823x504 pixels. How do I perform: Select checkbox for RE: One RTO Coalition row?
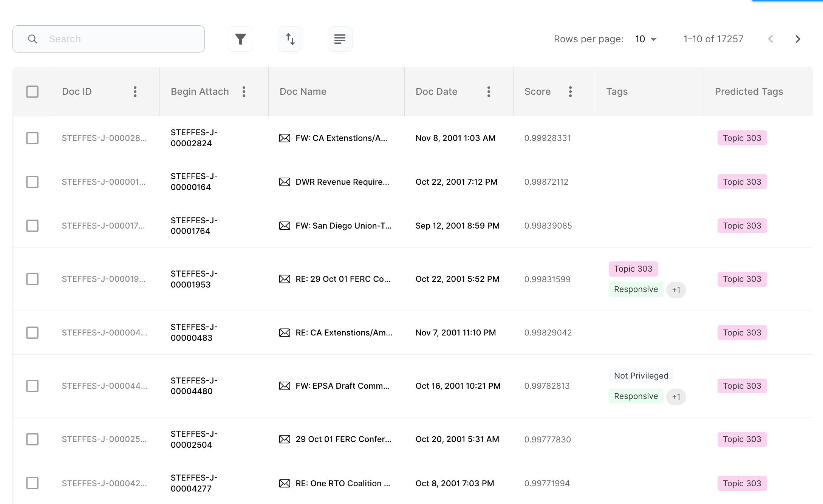click(32, 483)
